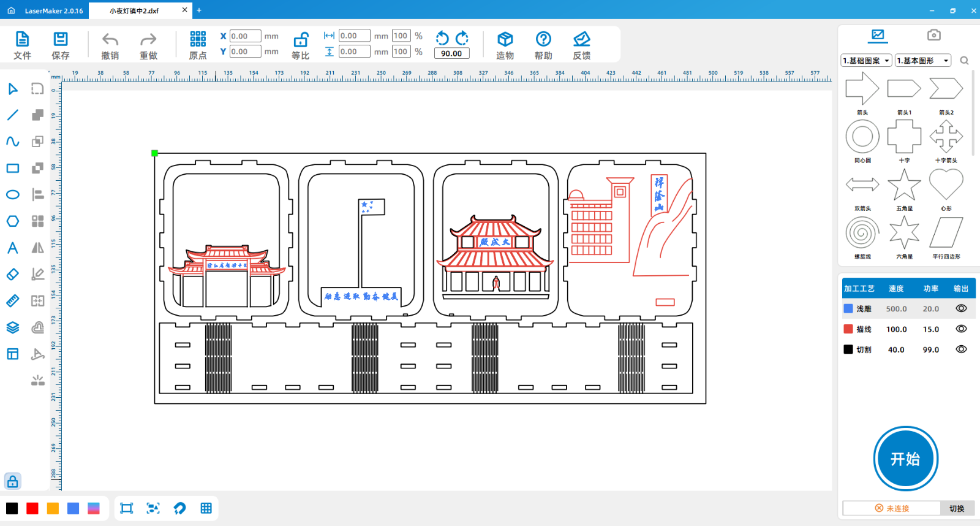980x526 pixels.
Task: Toggle visibility of 描线 layer
Action: [x=961, y=329]
